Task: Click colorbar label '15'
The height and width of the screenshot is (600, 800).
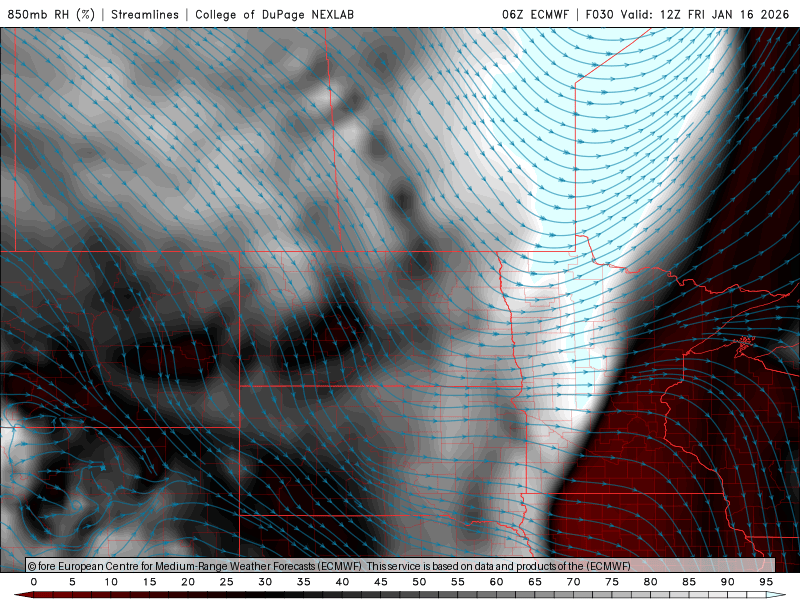Action: click(149, 582)
